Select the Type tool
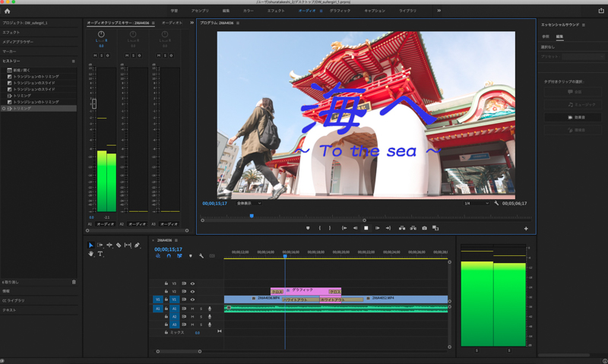Image resolution: width=608 pixels, height=364 pixels. (100, 254)
